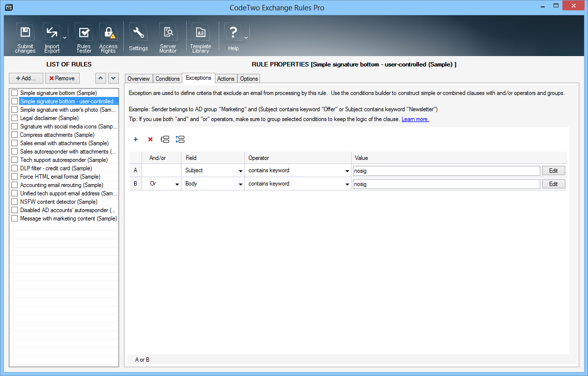588x376 pixels.
Task: Select Disabled AD accounts' autoresponder rule
Action: click(x=68, y=210)
